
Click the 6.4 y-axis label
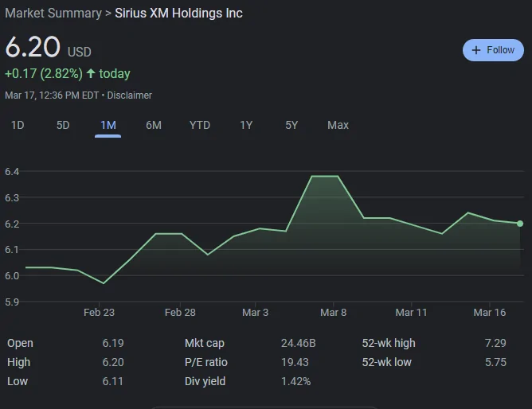[12, 172]
